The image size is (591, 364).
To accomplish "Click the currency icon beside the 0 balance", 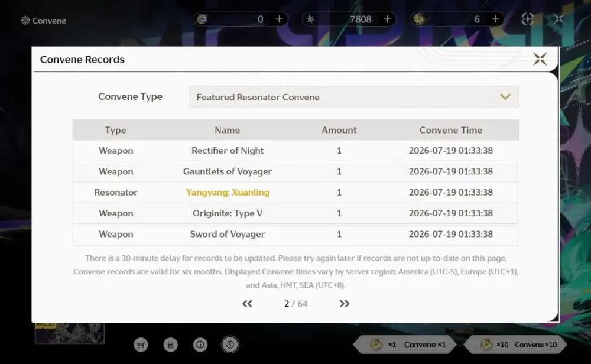I will coord(202,19).
